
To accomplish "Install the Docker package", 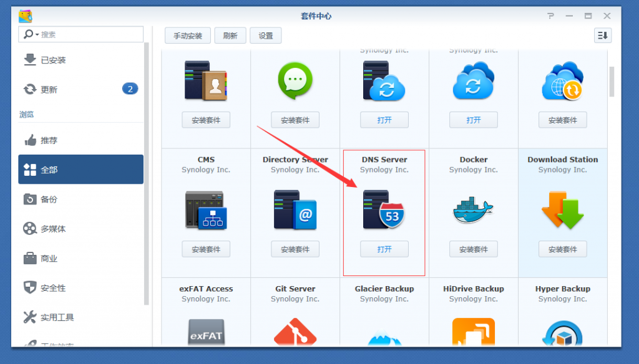I will (x=474, y=249).
